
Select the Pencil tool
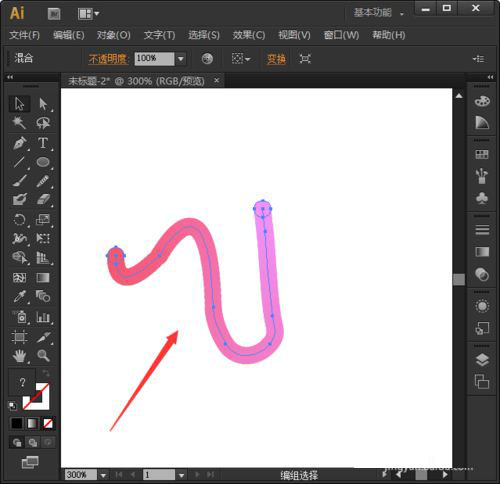point(43,181)
